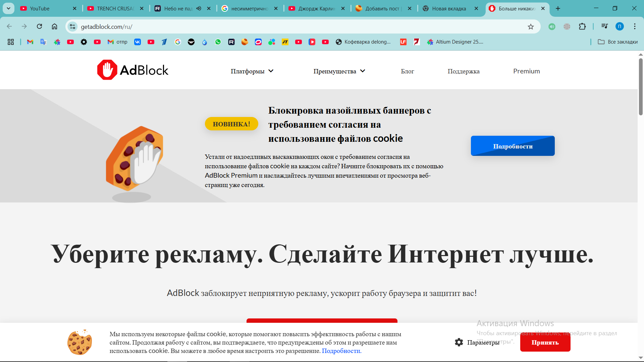The image size is (644, 362).
Task: Open cookie Параметры gear settings
Action: pos(477,342)
